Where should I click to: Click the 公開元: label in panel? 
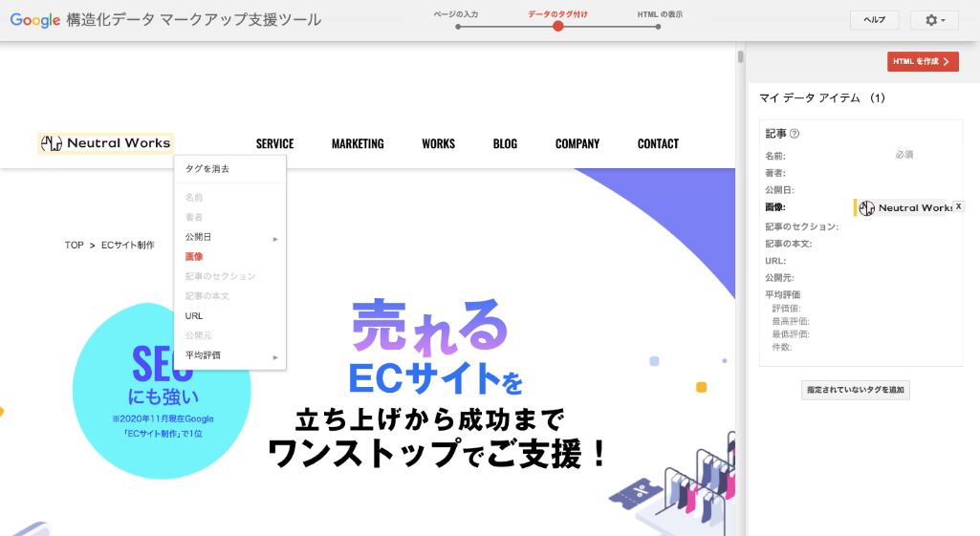click(779, 277)
